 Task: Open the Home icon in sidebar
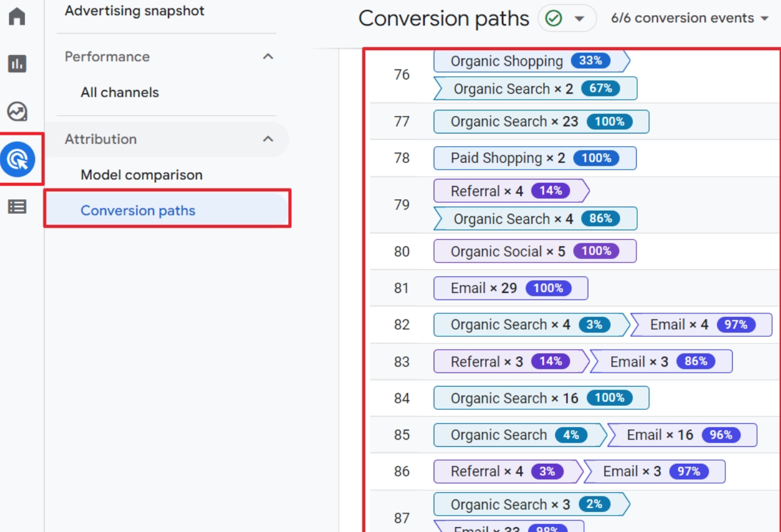[x=17, y=16]
